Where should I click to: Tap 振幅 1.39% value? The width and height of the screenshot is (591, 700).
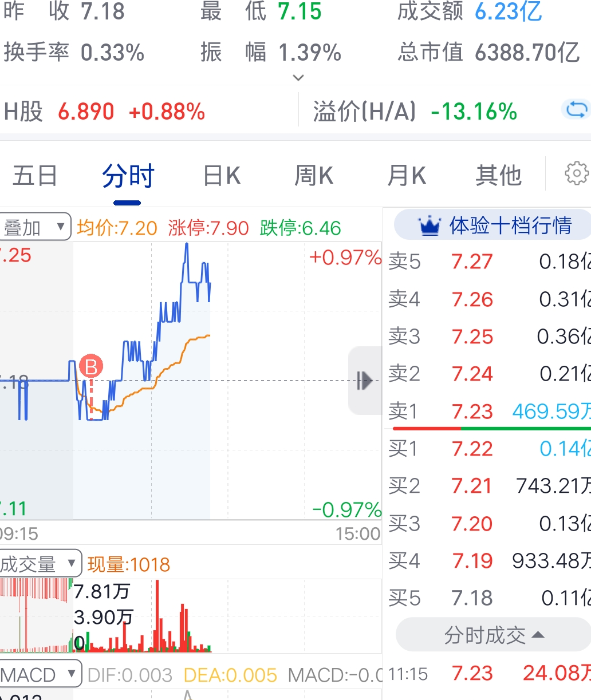pos(310,53)
